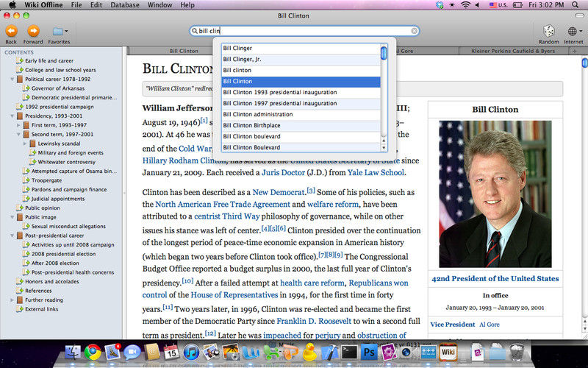This screenshot has height=368, width=588.
Task: Click the suggestion list scroll-down arrow
Action: [384, 148]
